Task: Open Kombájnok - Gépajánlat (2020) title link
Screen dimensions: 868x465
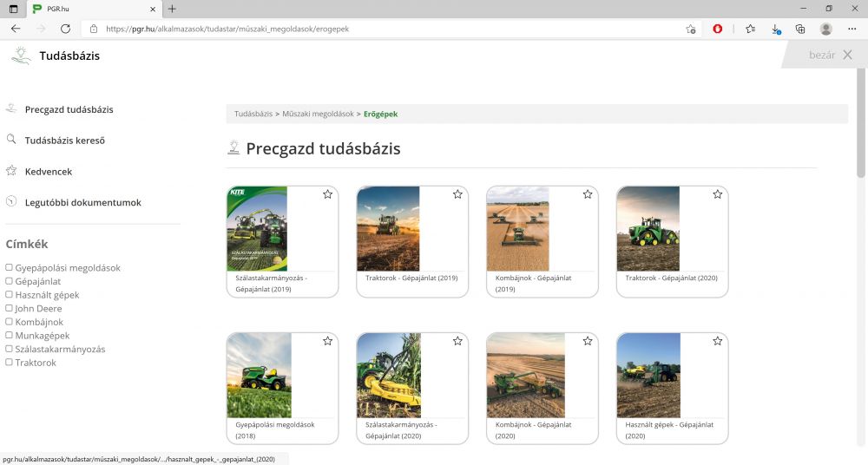Action: [x=533, y=430]
